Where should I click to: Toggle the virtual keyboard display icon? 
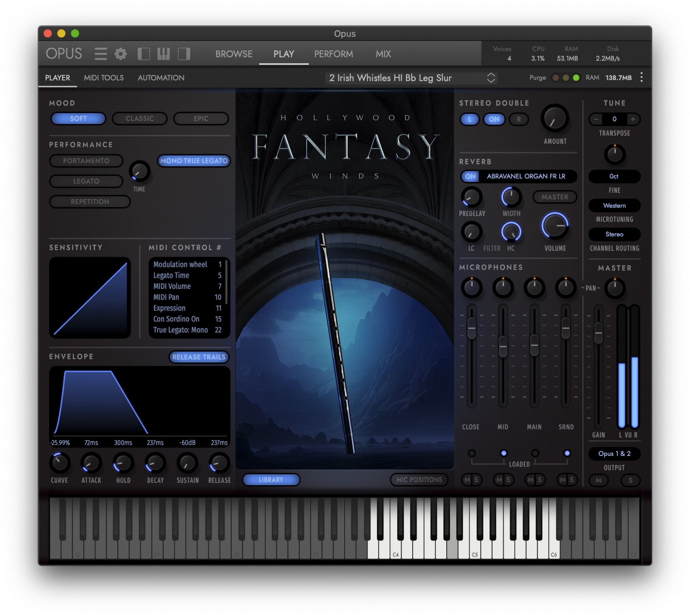pyautogui.click(x=164, y=54)
